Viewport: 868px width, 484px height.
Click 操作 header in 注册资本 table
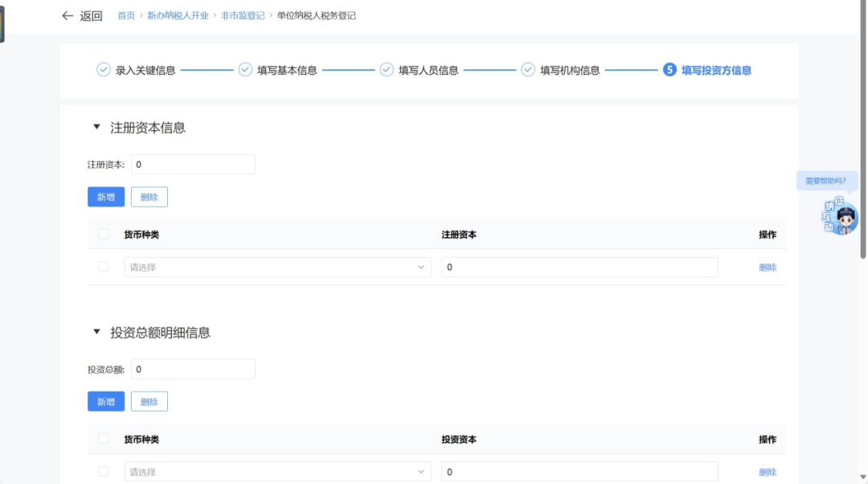tap(768, 235)
